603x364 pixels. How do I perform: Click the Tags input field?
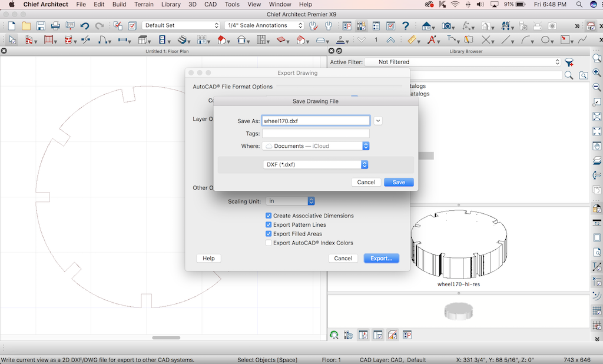coord(316,134)
